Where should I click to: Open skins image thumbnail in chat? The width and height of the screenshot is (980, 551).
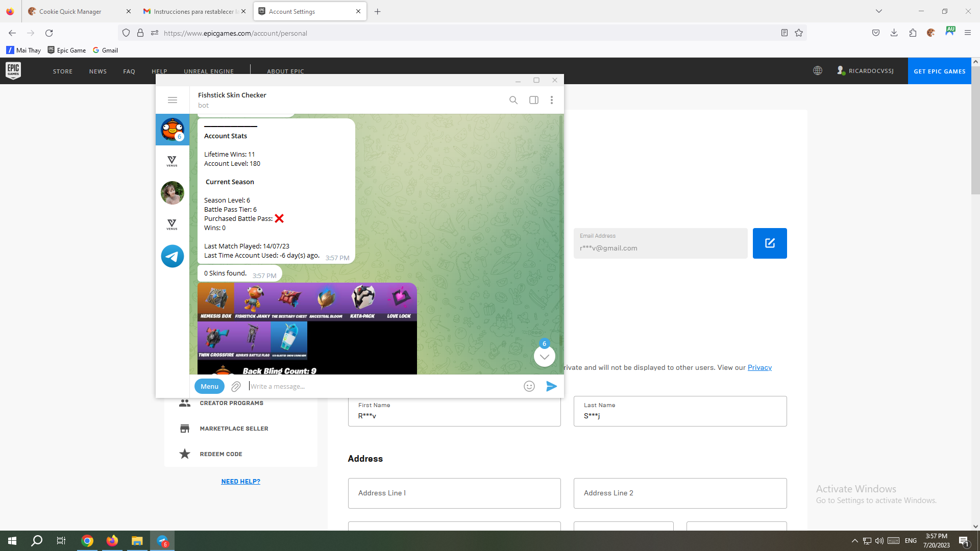tap(307, 329)
